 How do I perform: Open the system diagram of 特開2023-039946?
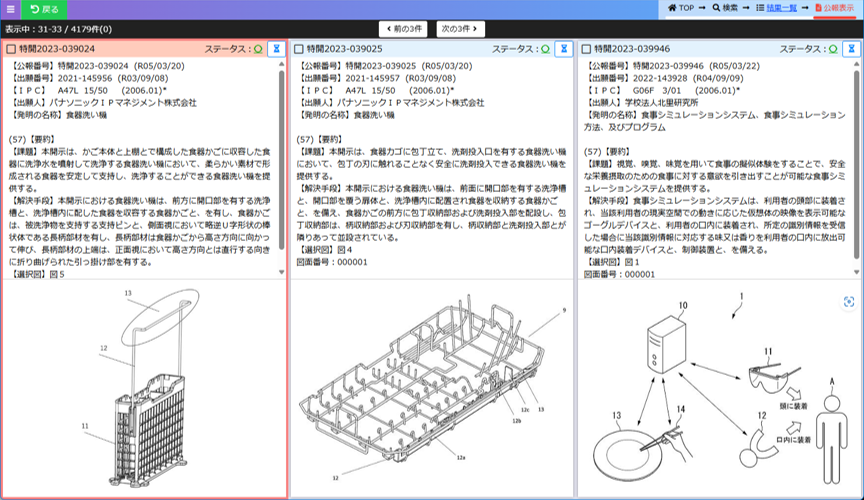(719, 389)
